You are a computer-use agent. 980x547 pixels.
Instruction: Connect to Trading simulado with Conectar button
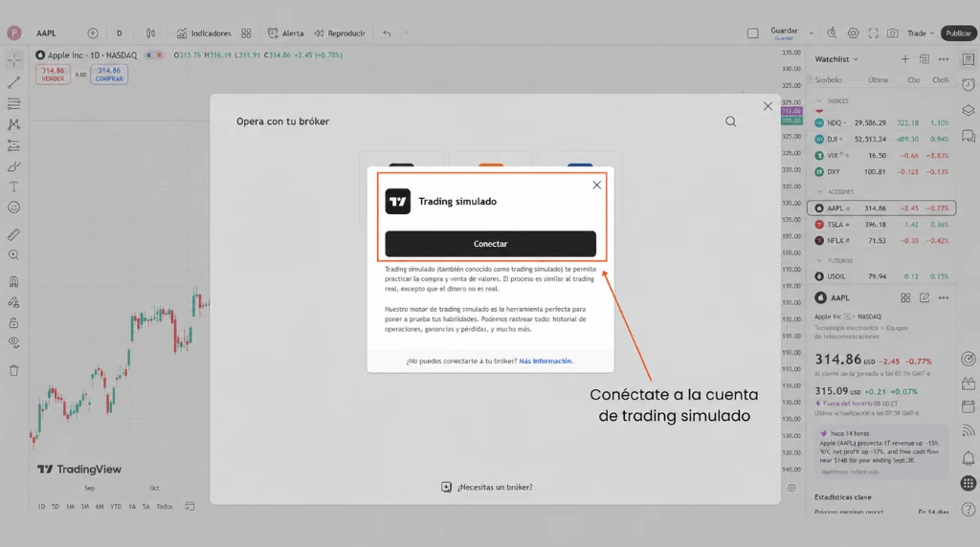pyautogui.click(x=490, y=244)
